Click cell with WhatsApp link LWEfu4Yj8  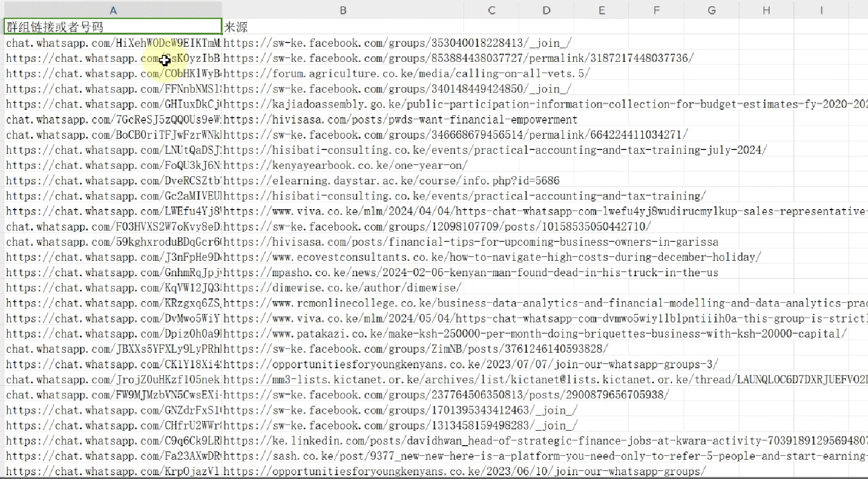113,211
